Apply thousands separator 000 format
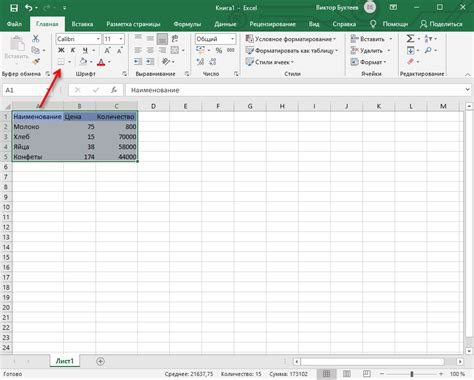The image size is (474, 380). pyautogui.click(x=231, y=50)
